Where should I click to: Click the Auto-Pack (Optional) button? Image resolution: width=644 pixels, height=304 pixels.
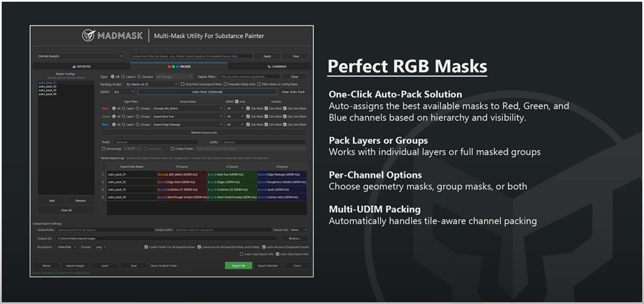pos(208,92)
